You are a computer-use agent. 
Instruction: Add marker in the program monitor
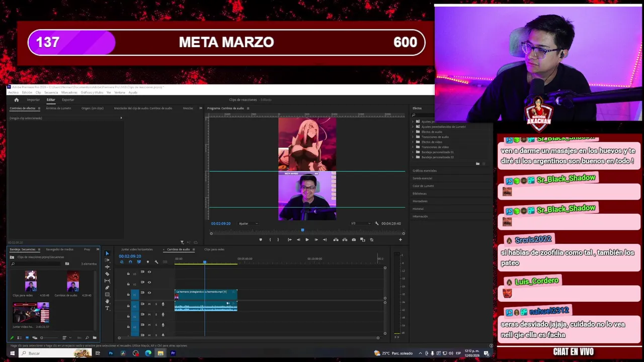coord(261,239)
